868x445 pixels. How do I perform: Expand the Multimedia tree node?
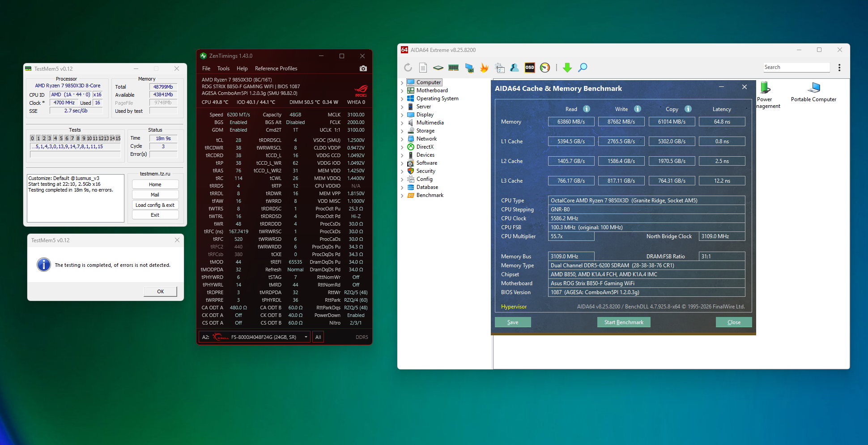click(402, 123)
